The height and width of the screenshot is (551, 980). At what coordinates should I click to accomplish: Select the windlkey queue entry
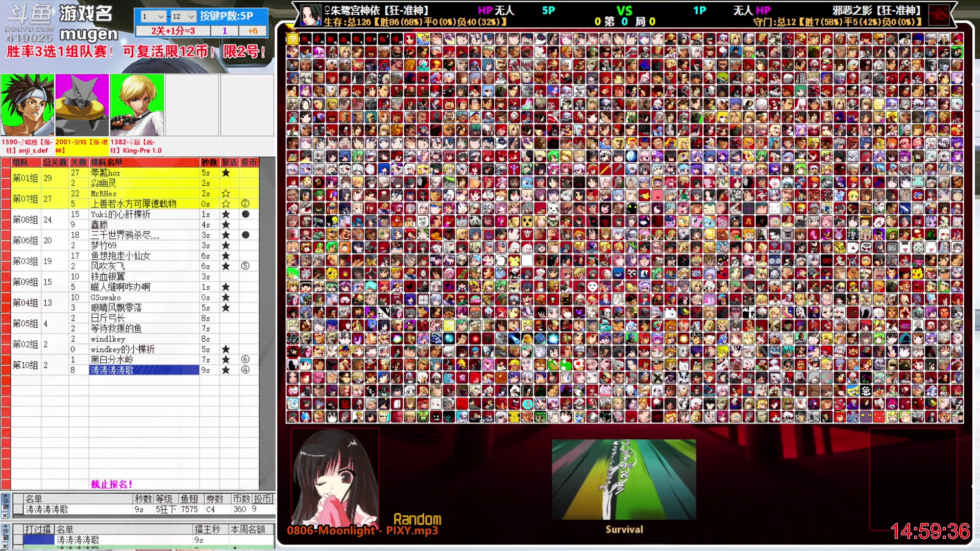tap(144, 339)
